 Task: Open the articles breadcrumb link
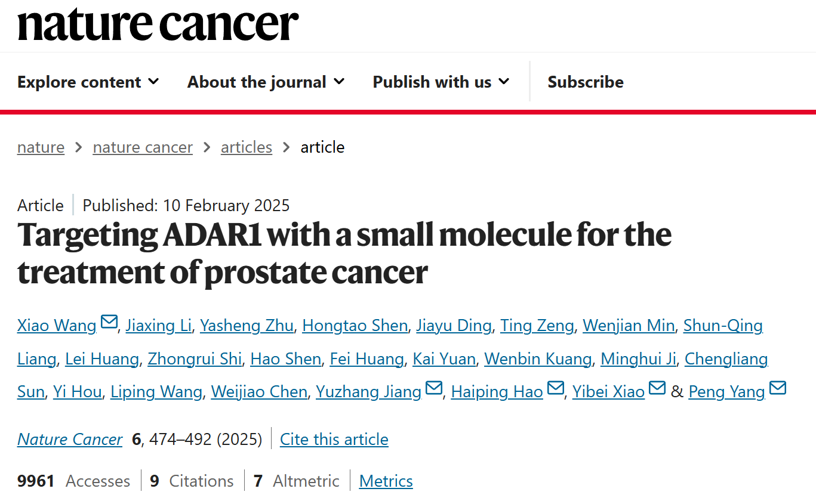click(x=247, y=147)
